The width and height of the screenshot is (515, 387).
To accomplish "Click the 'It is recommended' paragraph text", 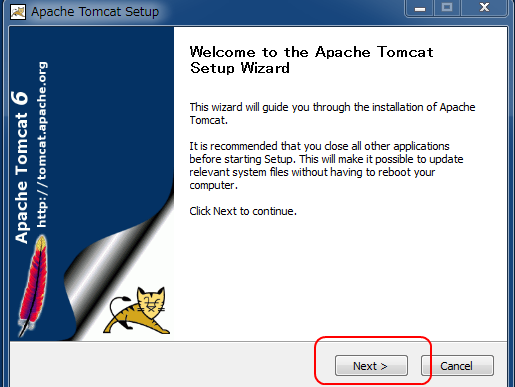I will (326, 165).
